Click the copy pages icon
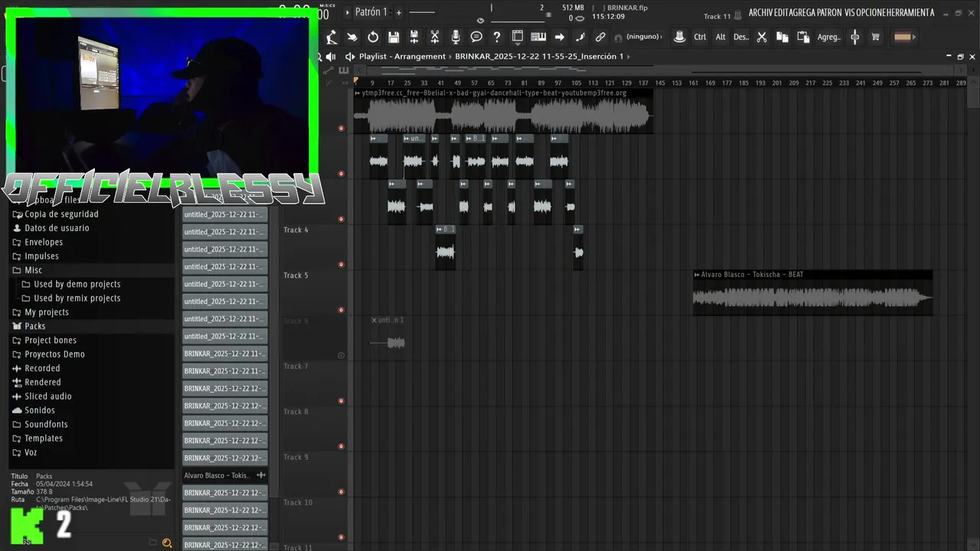 pyautogui.click(x=782, y=37)
